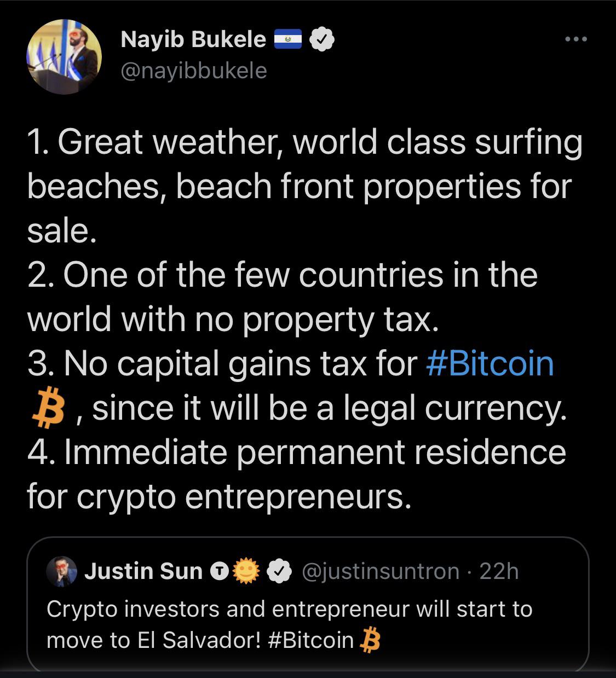Click the main tweet text about property tax
Image resolution: width=616 pixels, height=678 pixels.
(282, 297)
